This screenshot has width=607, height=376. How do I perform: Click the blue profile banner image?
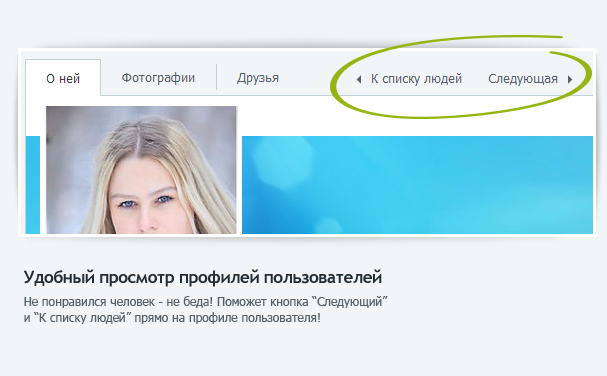(x=417, y=185)
